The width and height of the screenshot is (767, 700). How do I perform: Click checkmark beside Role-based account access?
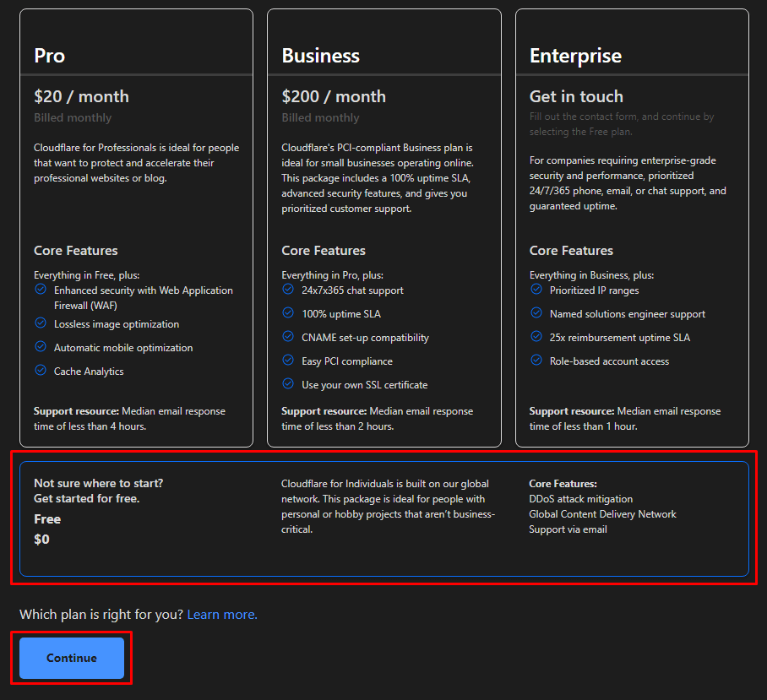[x=536, y=361]
